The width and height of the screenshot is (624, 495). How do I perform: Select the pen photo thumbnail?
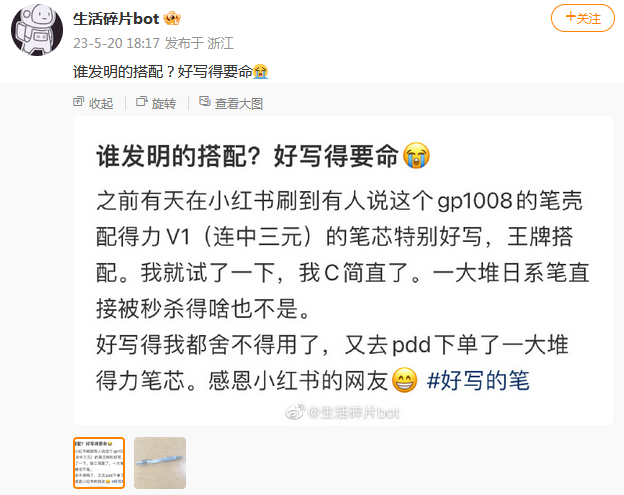pyautogui.click(x=160, y=463)
